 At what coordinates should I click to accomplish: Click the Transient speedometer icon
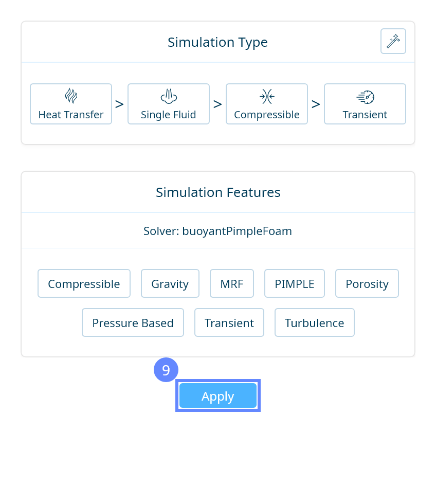click(365, 96)
